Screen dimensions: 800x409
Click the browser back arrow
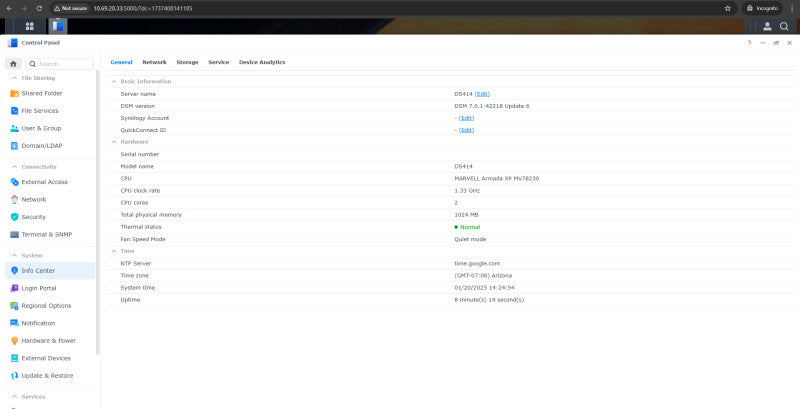pyautogui.click(x=9, y=8)
